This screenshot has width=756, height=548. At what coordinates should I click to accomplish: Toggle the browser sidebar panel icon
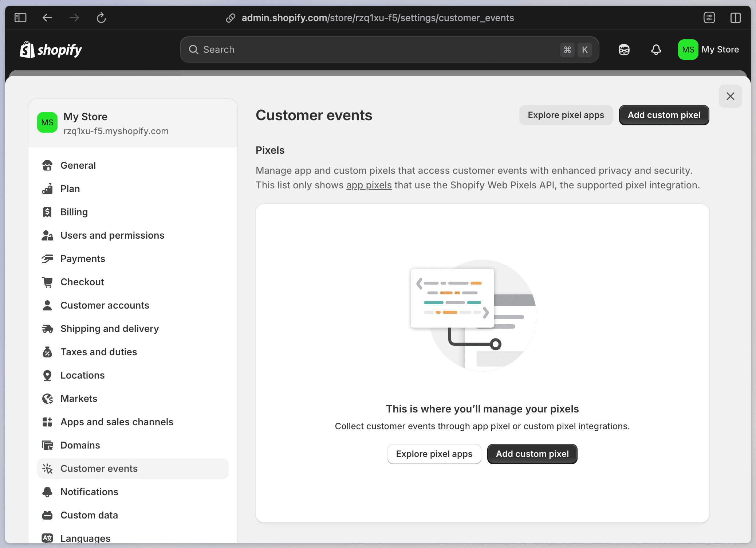(x=20, y=17)
